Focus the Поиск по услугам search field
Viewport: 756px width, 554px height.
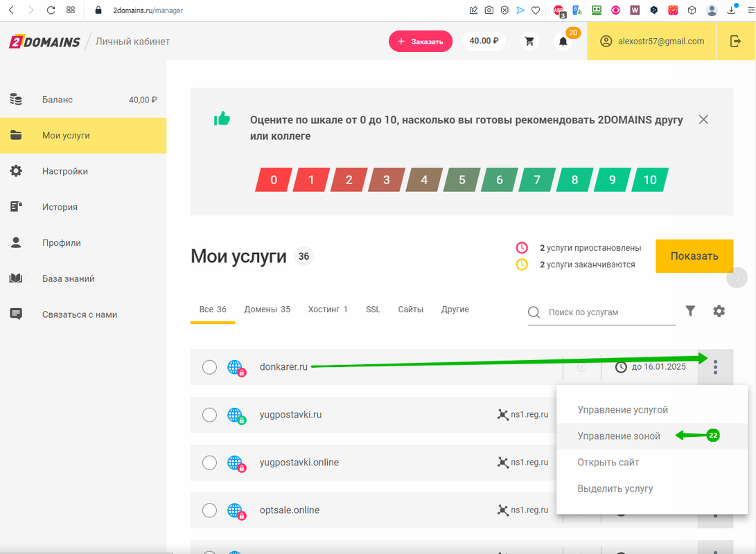[601, 312]
